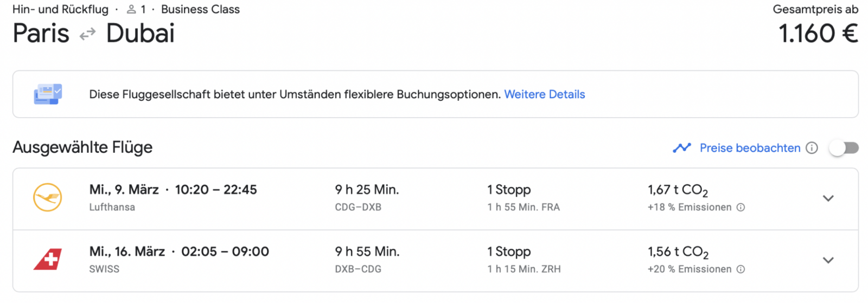
Task: Click the 1 Stopp ZRH layover info
Action: (x=524, y=260)
